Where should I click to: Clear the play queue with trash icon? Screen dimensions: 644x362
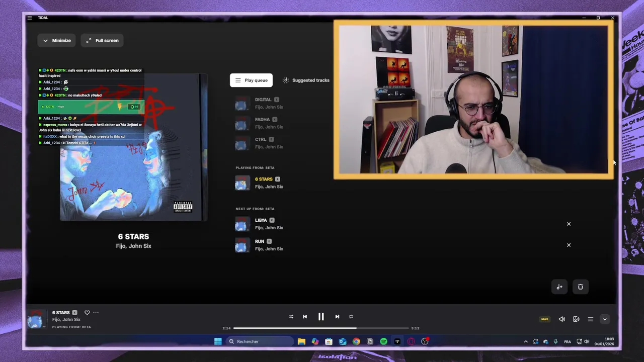click(x=580, y=287)
